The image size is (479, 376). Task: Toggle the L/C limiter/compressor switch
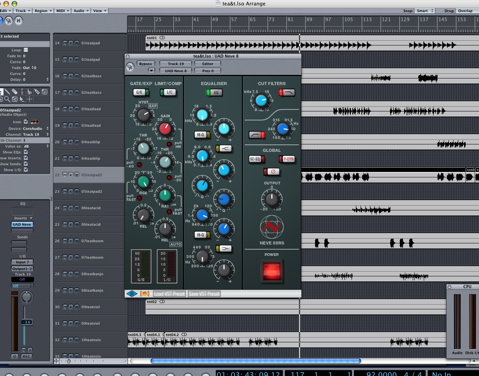point(168,92)
